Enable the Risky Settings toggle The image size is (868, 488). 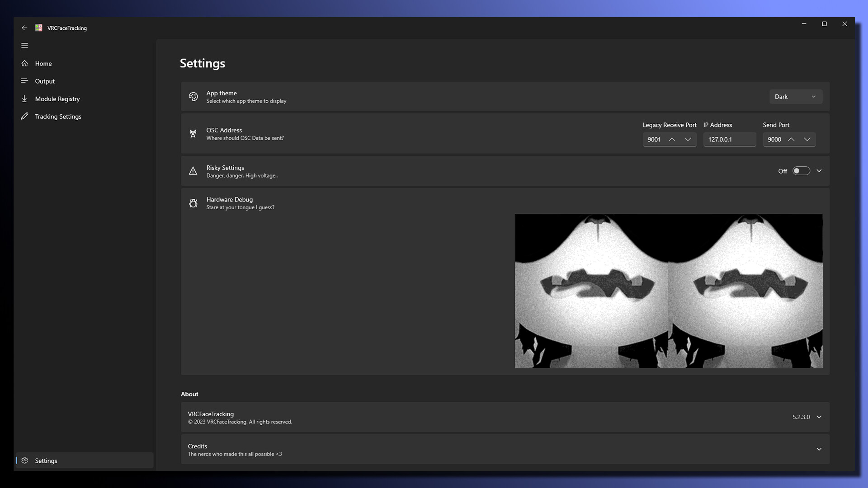(801, 171)
